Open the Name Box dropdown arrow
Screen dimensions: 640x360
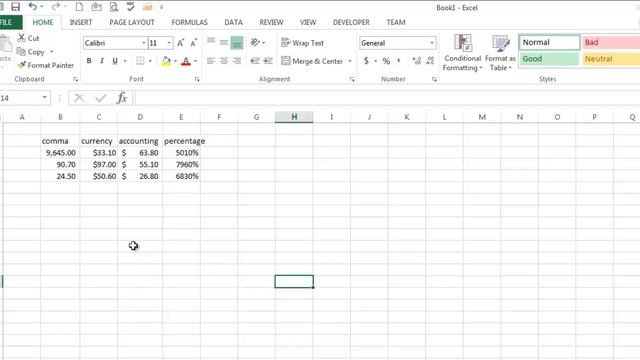(44, 98)
